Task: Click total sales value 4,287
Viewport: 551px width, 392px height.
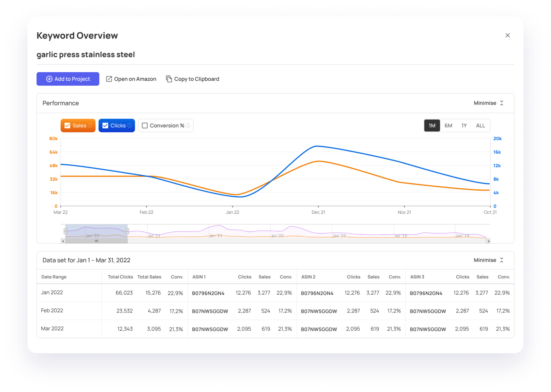Action: [x=154, y=311]
